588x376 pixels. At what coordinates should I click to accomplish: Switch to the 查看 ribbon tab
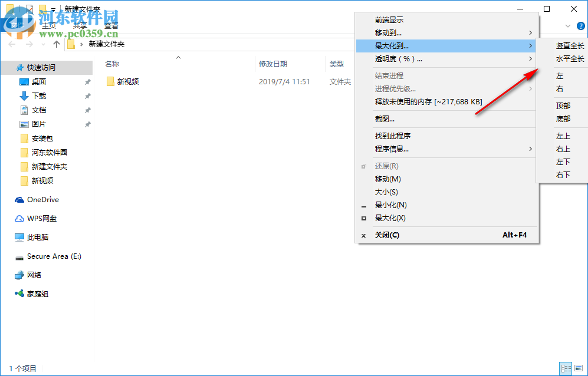[111, 26]
